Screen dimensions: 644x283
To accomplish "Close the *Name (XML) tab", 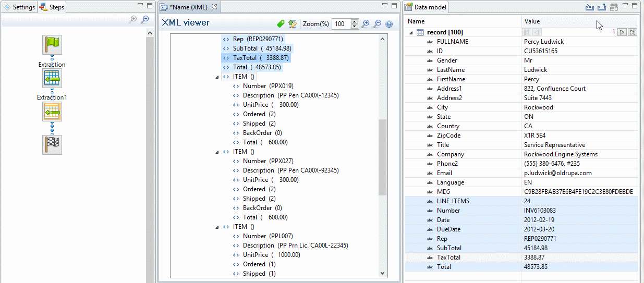I will click(214, 7).
